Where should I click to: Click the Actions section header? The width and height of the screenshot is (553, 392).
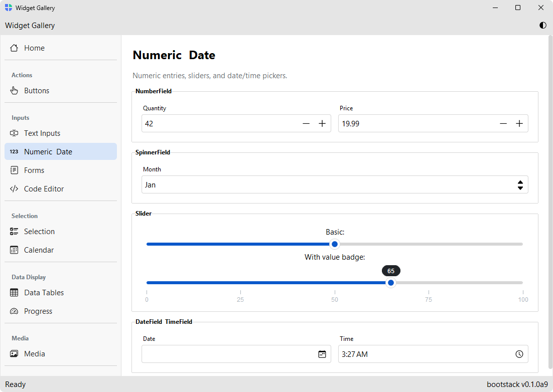[22, 75]
